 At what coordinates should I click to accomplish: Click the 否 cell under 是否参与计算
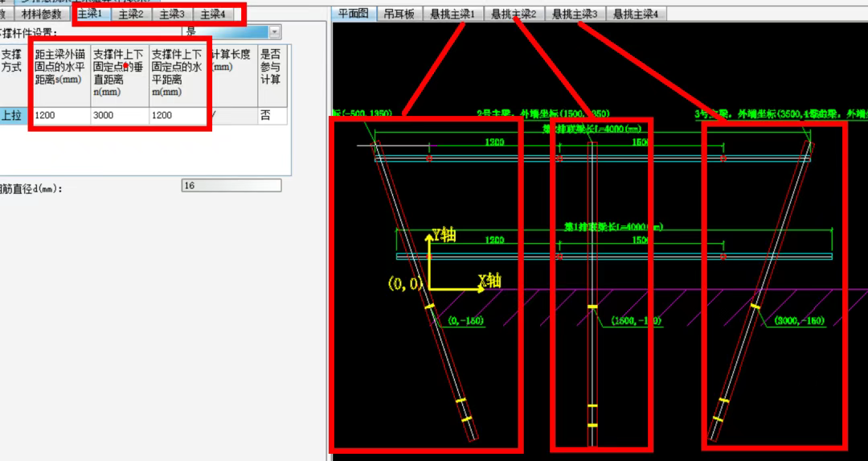272,115
